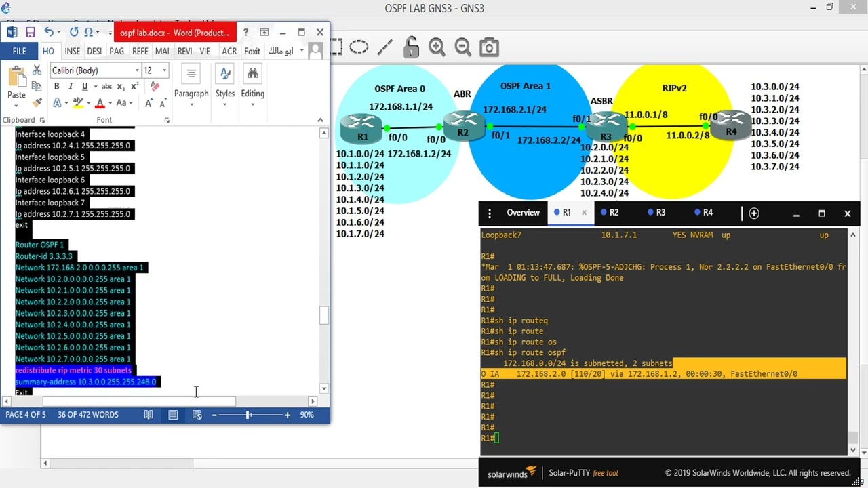This screenshot has height=488, width=868.
Task: Clear all formatting with eraser icon
Action: pos(155,86)
